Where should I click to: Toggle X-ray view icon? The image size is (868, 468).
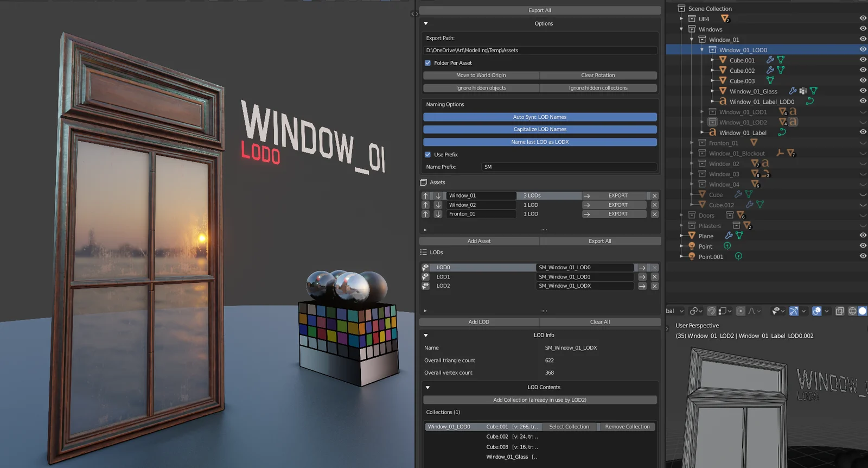(x=839, y=311)
